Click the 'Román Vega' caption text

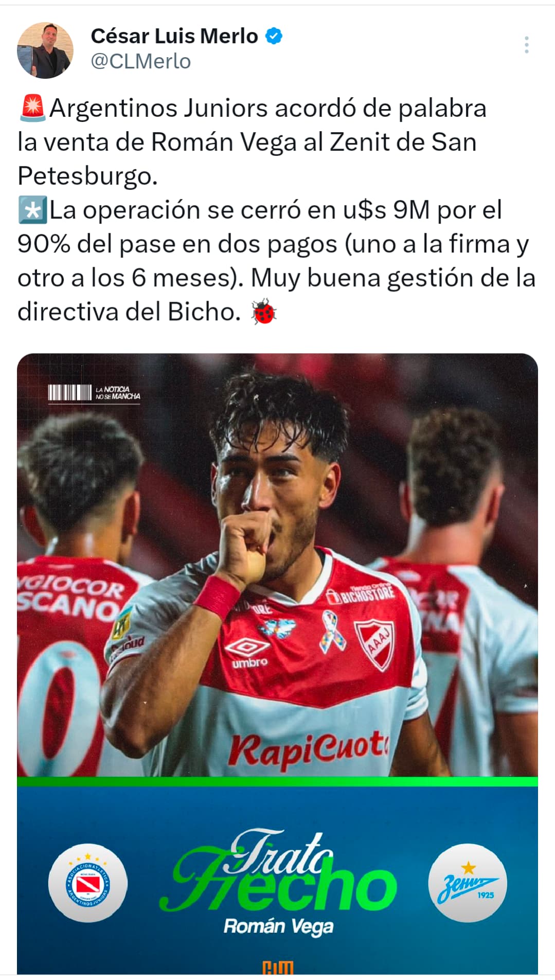[278, 927]
